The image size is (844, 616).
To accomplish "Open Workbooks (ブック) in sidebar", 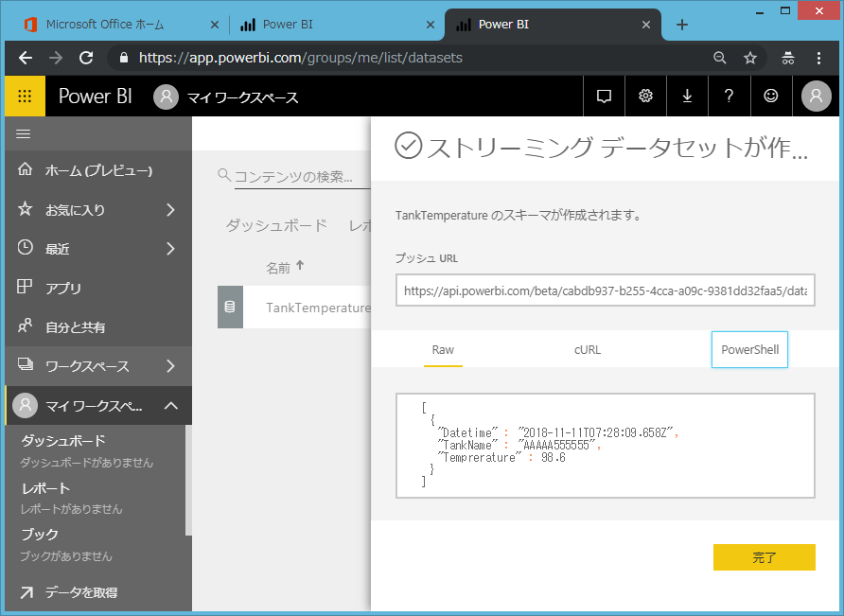I will (40, 535).
